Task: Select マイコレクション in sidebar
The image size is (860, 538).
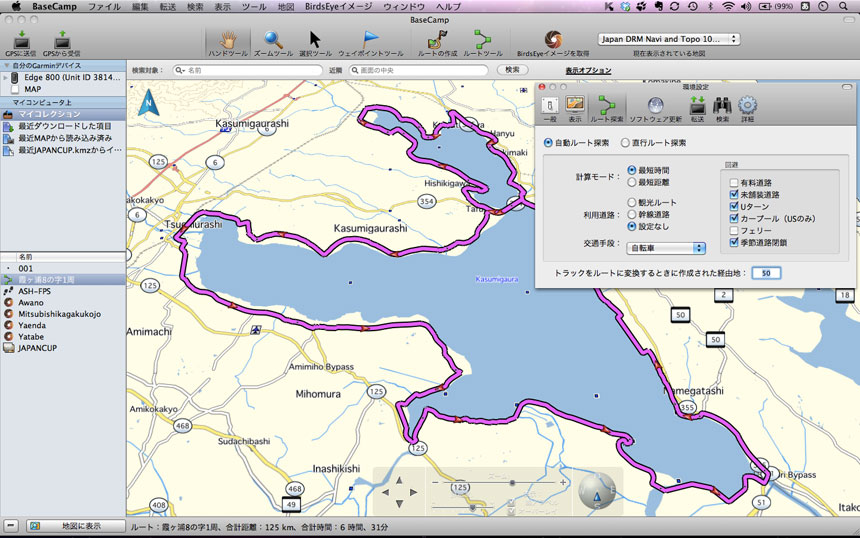Action: pos(63,114)
